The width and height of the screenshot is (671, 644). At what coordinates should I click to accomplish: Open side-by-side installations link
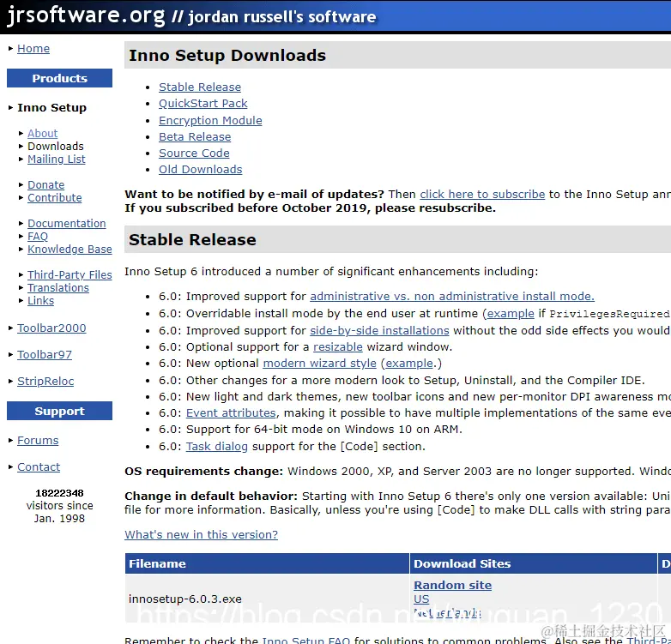coord(379,330)
